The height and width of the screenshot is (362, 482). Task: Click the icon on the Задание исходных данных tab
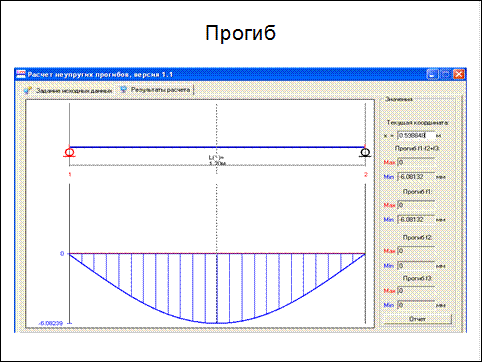click(27, 90)
